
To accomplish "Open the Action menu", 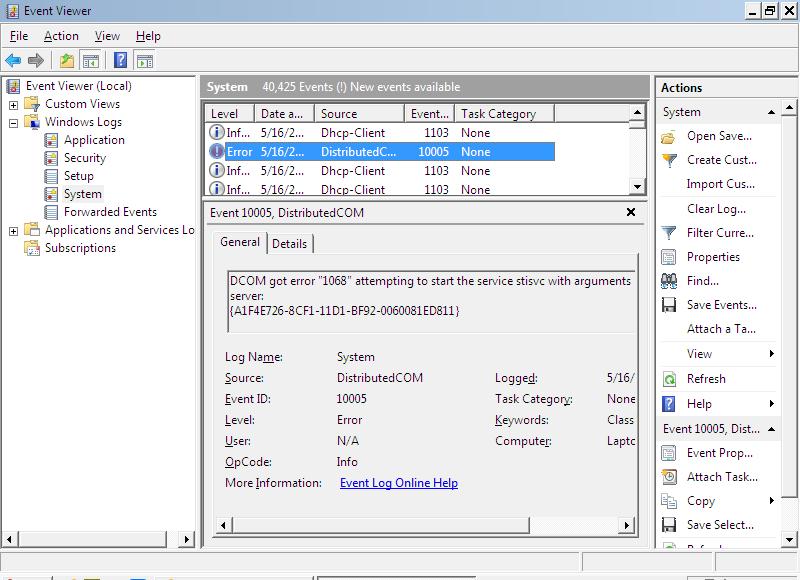I will click(61, 36).
